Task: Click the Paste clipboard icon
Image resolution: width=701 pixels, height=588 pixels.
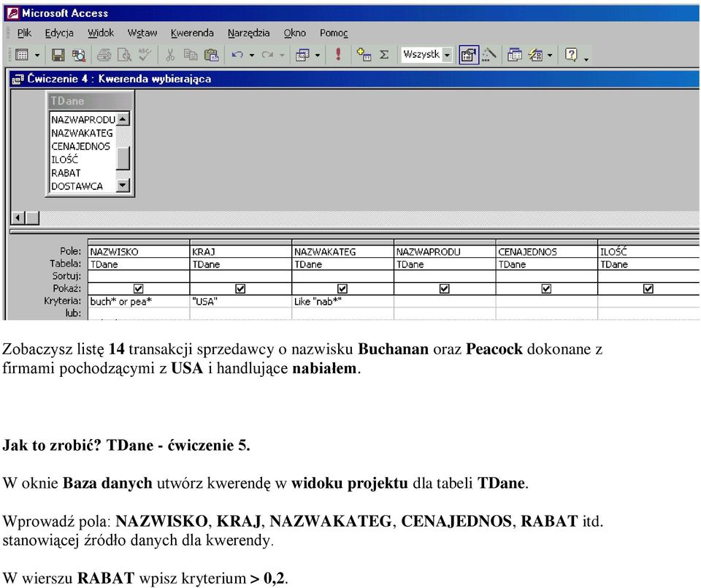Action: pos(211,55)
